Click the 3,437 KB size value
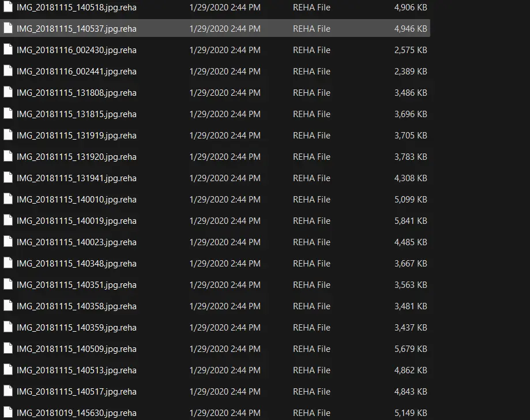The image size is (530, 420). pyautogui.click(x=411, y=327)
